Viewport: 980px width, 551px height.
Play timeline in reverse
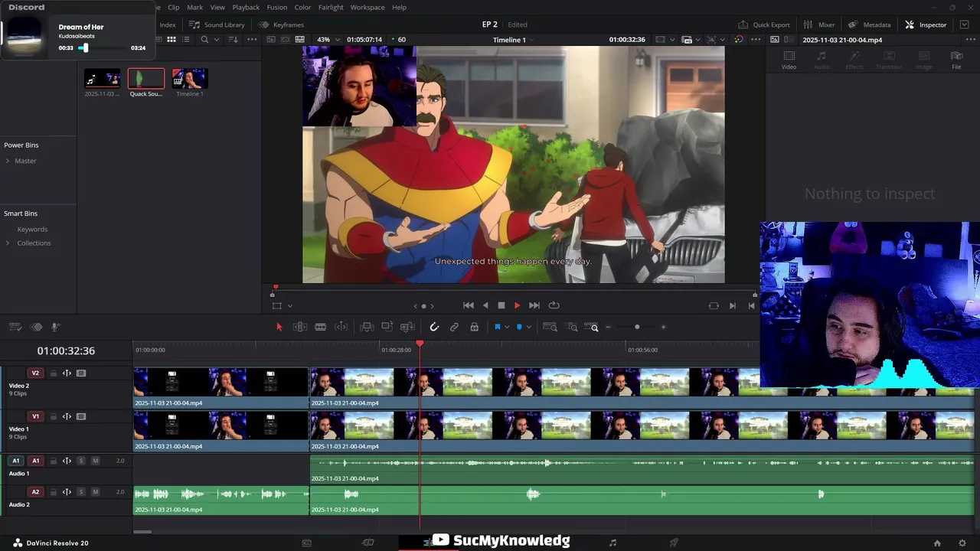click(485, 305)
